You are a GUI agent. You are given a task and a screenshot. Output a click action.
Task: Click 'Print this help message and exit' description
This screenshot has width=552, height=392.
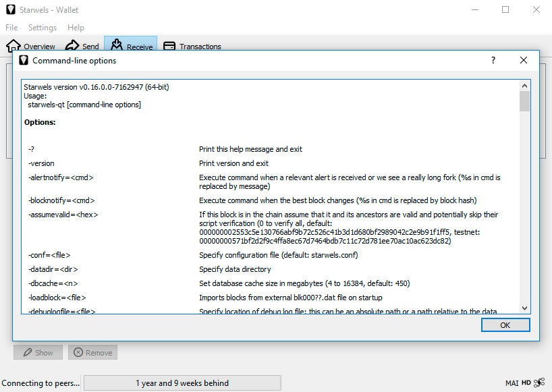tap(250, 149)
